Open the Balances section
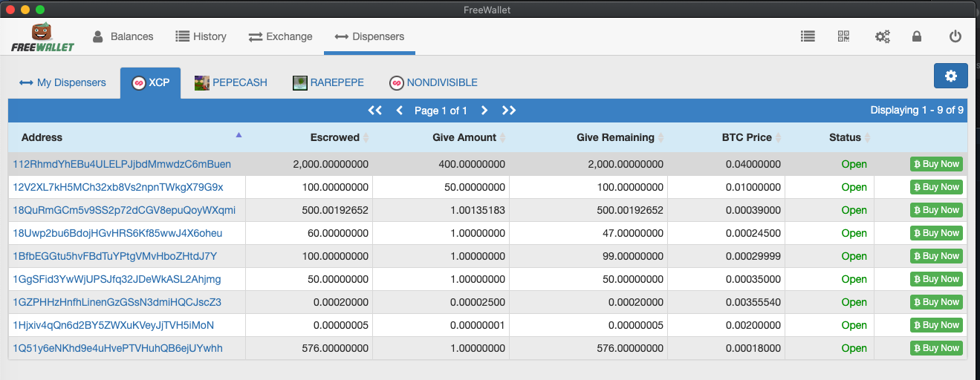Image resolution: width=980 pixels, height=380 pixels. pyautogui.click(x=123, y=36)
